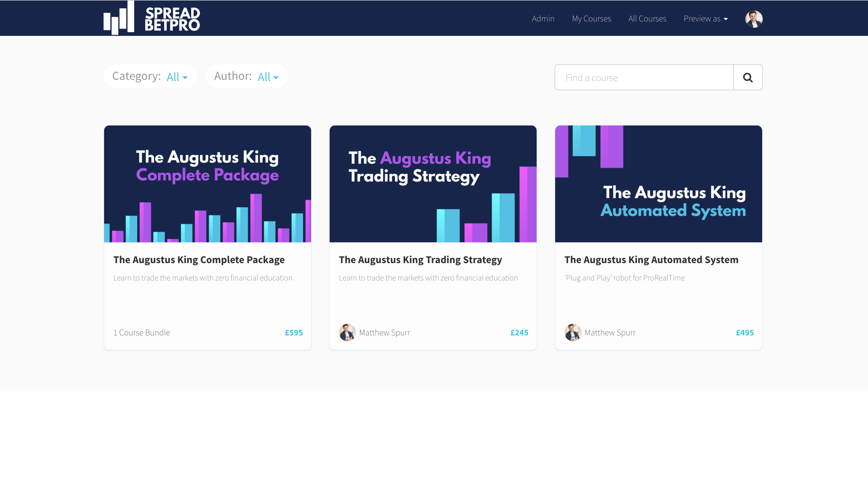
Task: Click Matthew Spurr avatar on Trading Strategy card
Action: 347,332
